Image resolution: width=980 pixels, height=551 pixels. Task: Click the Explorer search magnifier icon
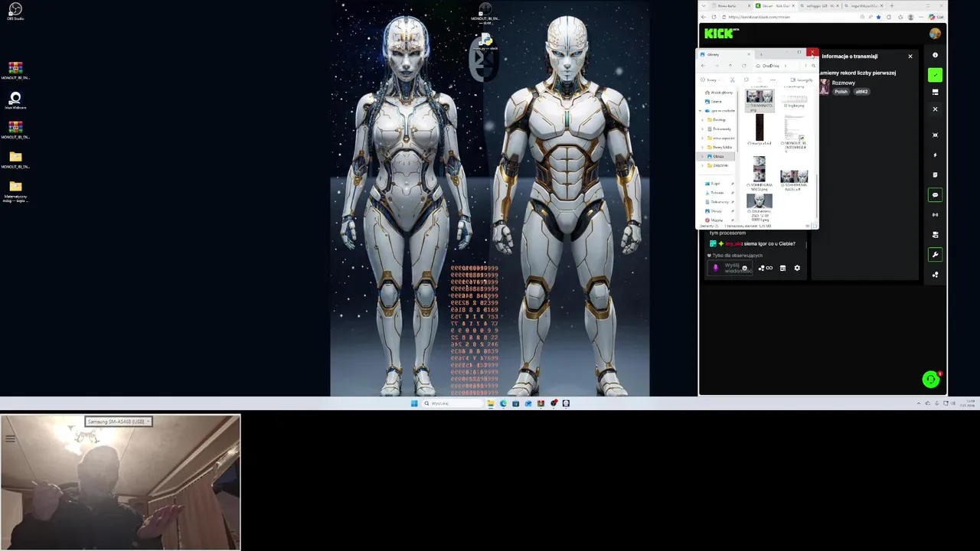(x=813, y=66)
